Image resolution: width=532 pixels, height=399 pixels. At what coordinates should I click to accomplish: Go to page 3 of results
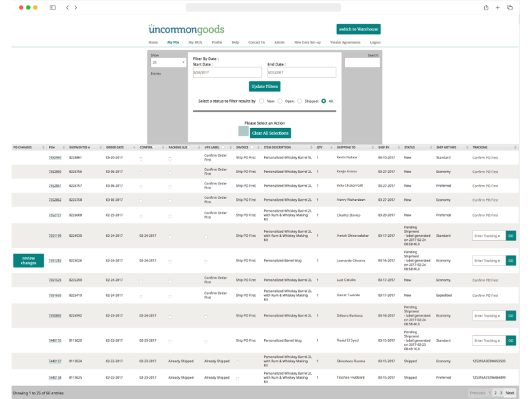coord(501,393)
